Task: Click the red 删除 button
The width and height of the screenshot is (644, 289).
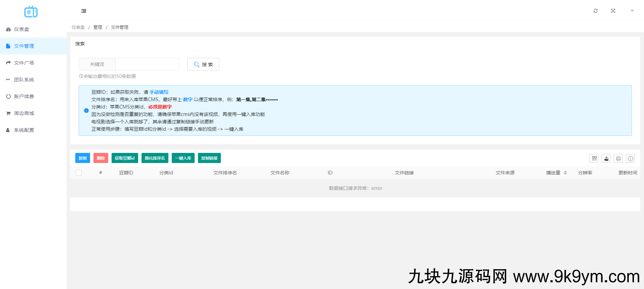Action: (x=101, y=158)
